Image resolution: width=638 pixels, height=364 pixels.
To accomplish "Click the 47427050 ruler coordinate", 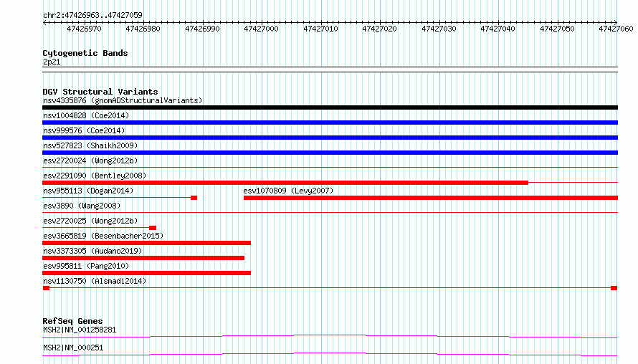I will [558, 29].
